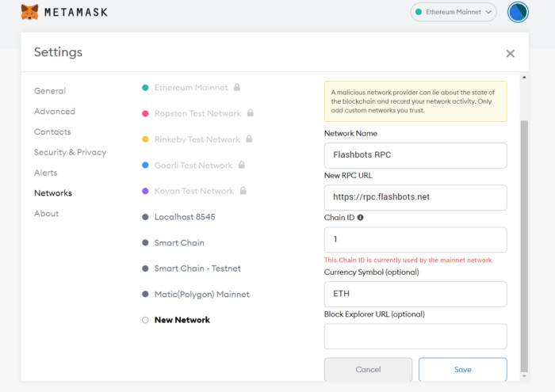Close the Settings panel
Image resolution: width=555 pixels, height=392 pixels.
coord(510,54)
